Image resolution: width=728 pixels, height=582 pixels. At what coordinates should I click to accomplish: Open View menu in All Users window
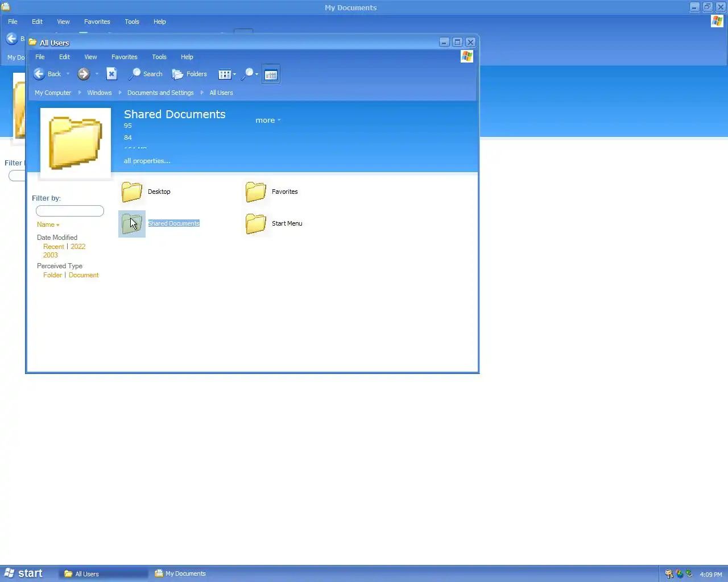click(x=91, y=57)
